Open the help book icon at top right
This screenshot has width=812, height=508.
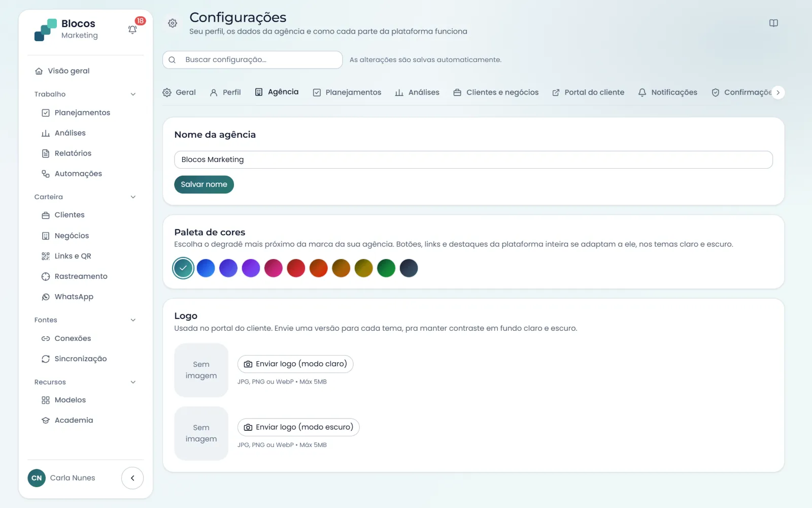[x=773, y=23]
